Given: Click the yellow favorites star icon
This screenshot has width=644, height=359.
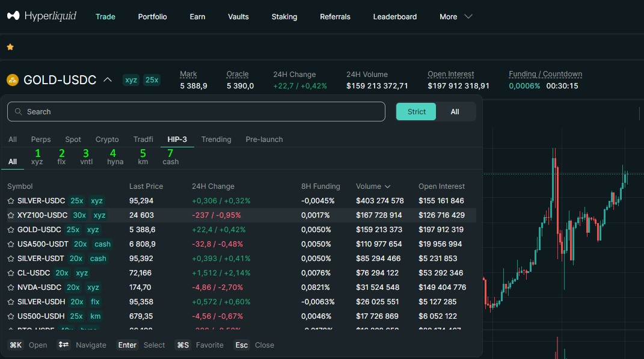Looking at the screenshot, I should click(10, 47).
